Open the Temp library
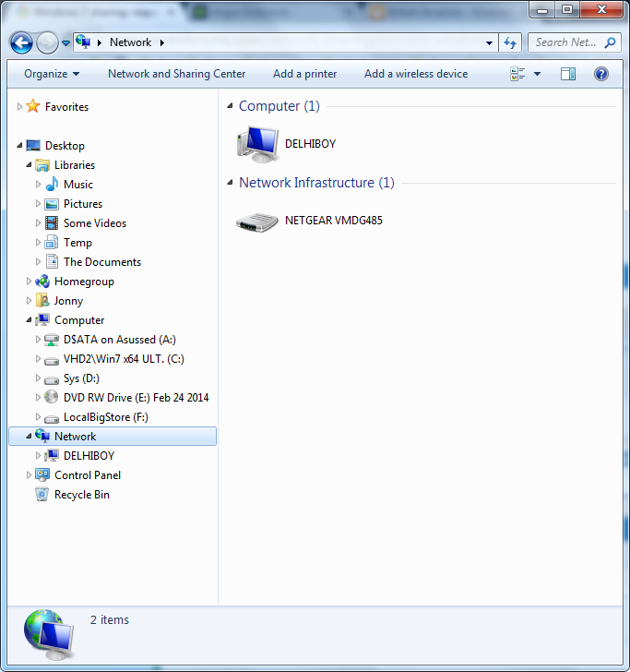The width and height of the screenshot is (630, 672). coord(77,243)
